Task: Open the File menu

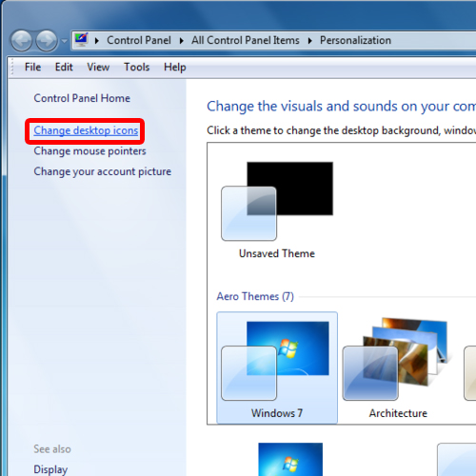Action: [x=32, y=67]
